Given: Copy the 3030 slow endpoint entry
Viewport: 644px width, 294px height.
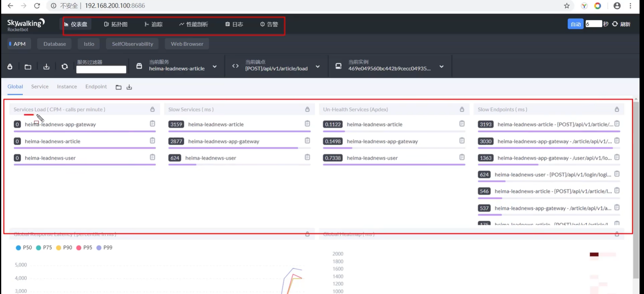Looking at the screenshot, I should pyautogui.click(x=617, y=141).
